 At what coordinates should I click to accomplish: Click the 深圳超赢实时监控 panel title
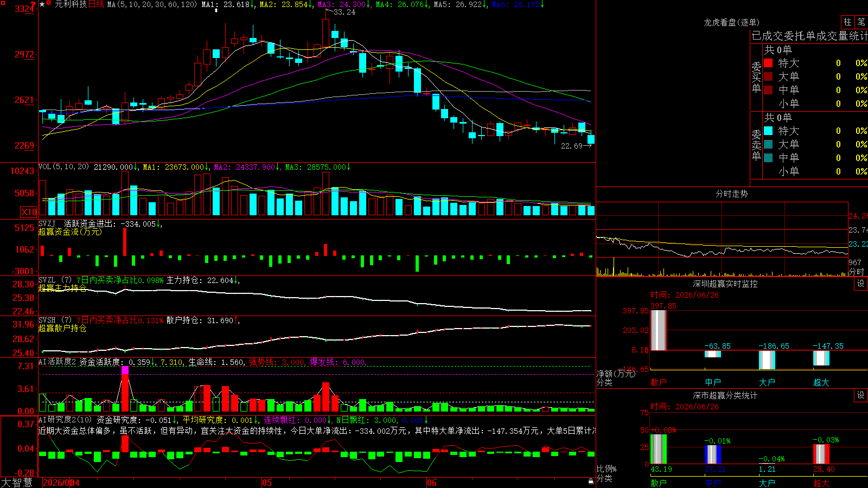(725, 284)
